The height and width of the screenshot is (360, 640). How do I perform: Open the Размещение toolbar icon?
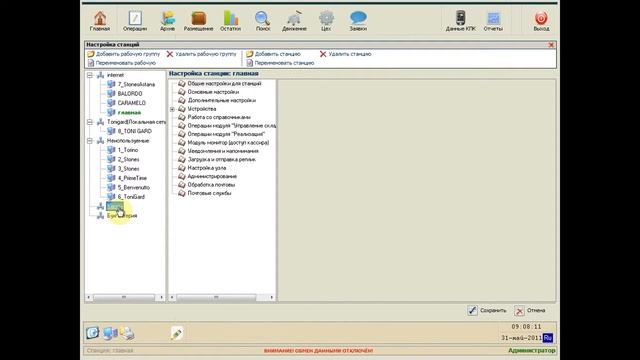point(198,21)
